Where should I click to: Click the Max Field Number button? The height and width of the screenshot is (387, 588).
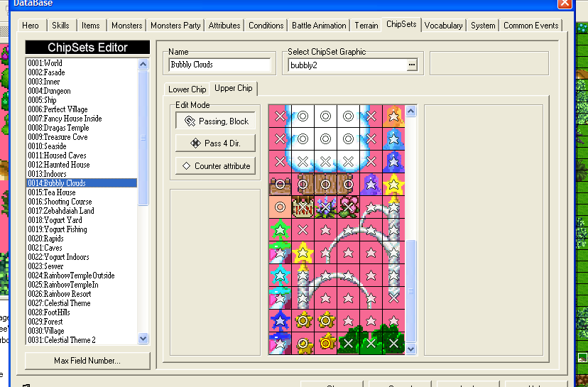87,361
